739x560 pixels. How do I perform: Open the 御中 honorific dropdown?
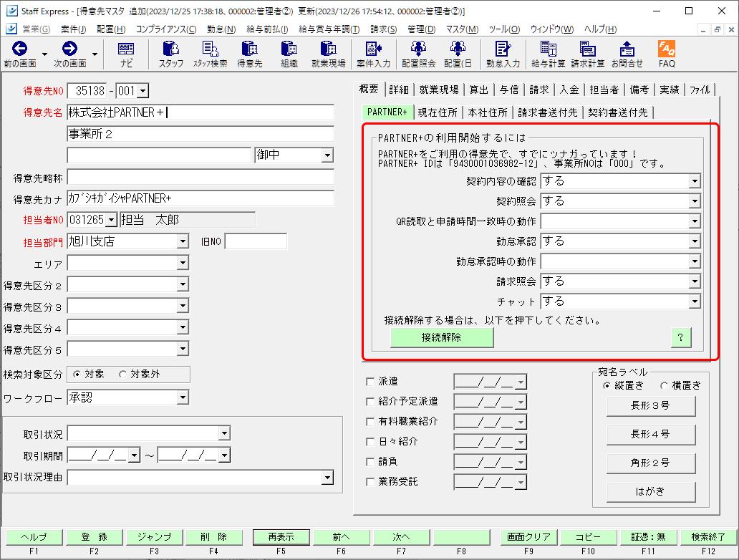(x=327, y=155)
